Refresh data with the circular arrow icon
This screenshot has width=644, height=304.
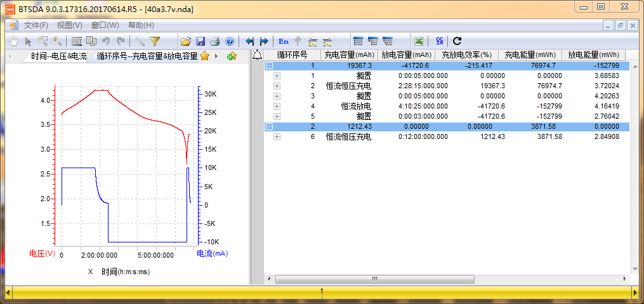coord(457,41)
